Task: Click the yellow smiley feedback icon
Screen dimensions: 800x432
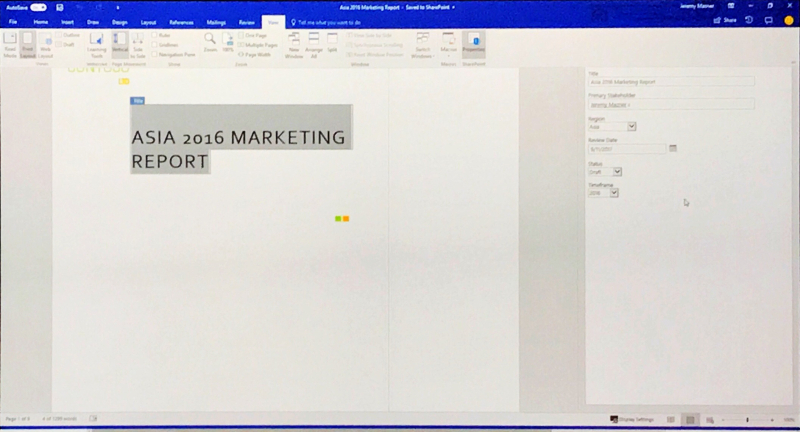Action: tap(789, 20)
